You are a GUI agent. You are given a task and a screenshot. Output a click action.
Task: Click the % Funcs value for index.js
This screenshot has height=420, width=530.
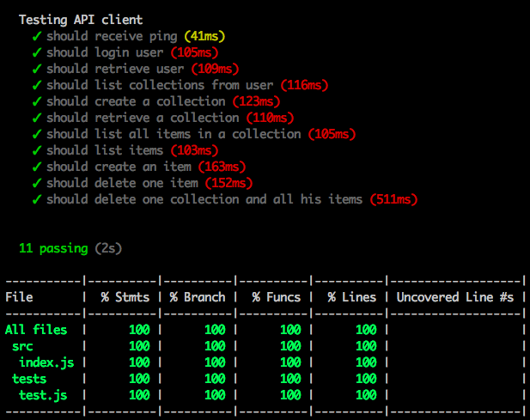click(x=290, y=362)
